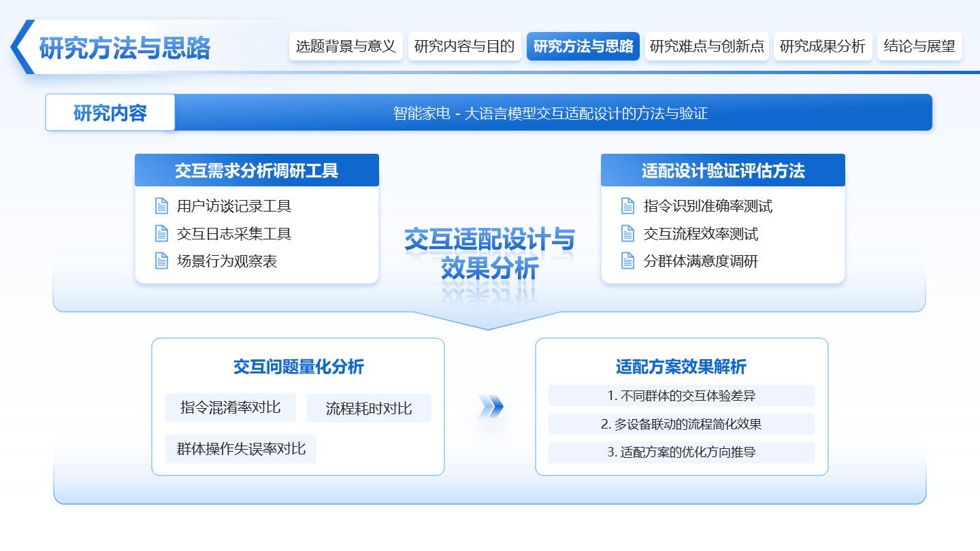The height and width of the screenshot is (551, 980).
Task: Switch to the 选题背景与意义 tab
Action: coord(346,46)
